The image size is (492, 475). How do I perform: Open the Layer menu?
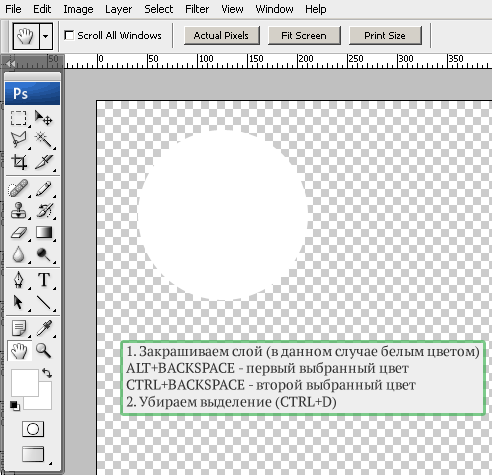[118, 9]
